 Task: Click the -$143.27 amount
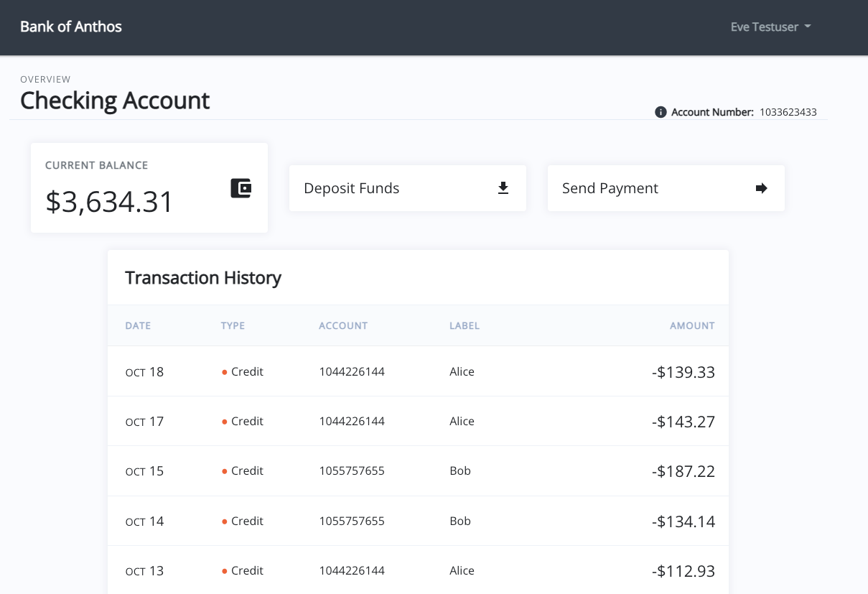683,422
